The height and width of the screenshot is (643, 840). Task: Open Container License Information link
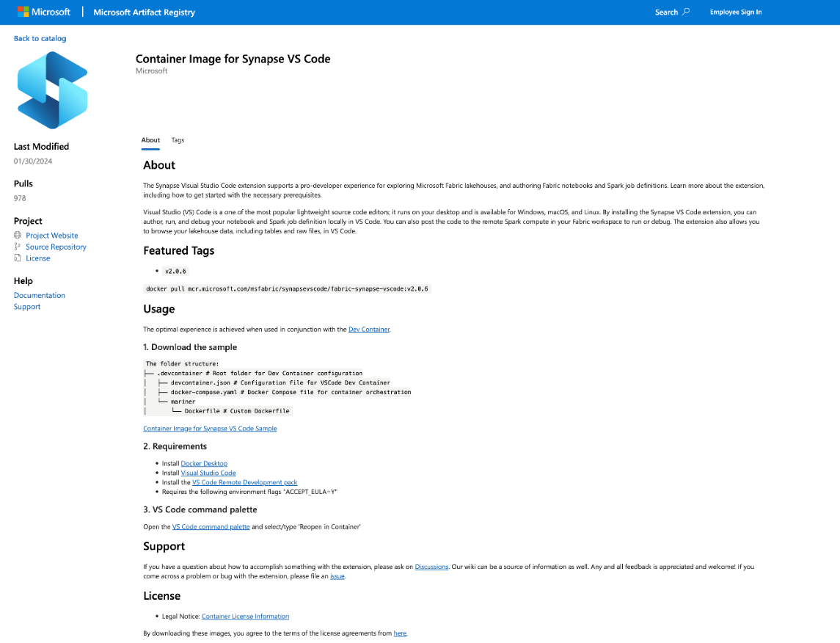tap(245, 617)
